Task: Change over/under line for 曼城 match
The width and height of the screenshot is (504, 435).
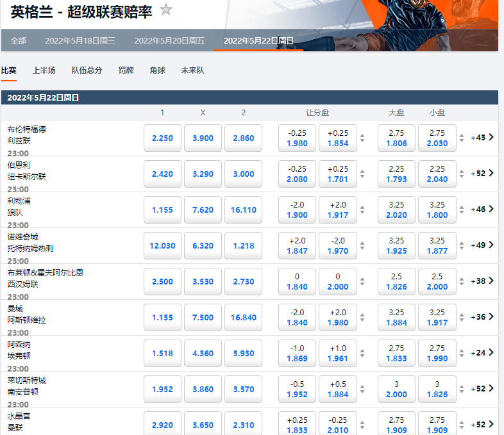Action: 462,318
